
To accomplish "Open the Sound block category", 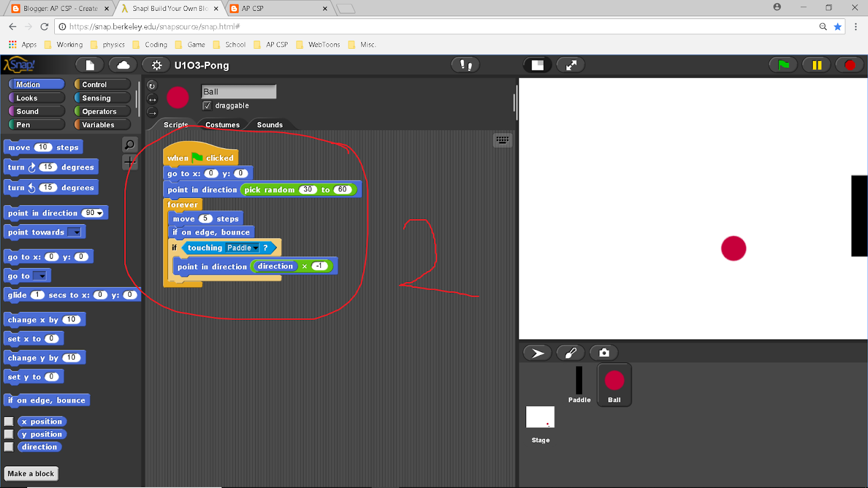I will pos(37,111).
